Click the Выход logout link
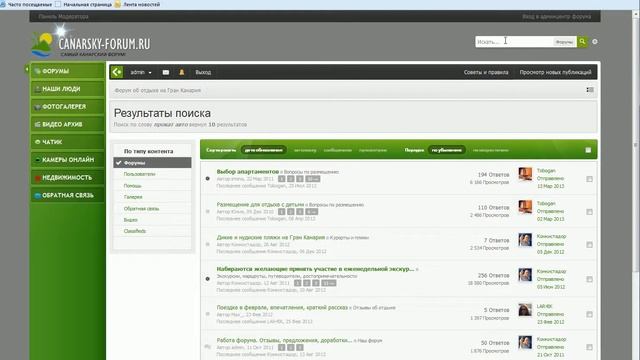The width and height of the screenshot is (640, 360). [203, 72]
